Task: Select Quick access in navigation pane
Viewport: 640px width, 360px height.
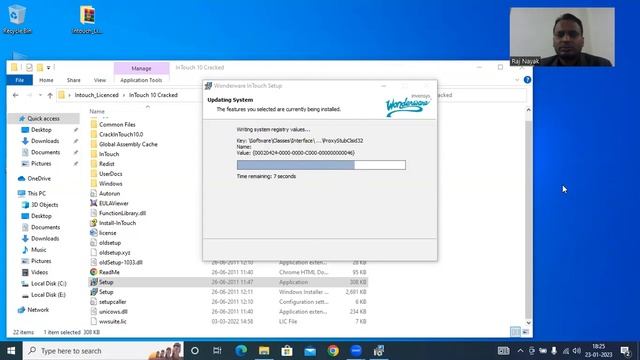Action: click(43, 118)
